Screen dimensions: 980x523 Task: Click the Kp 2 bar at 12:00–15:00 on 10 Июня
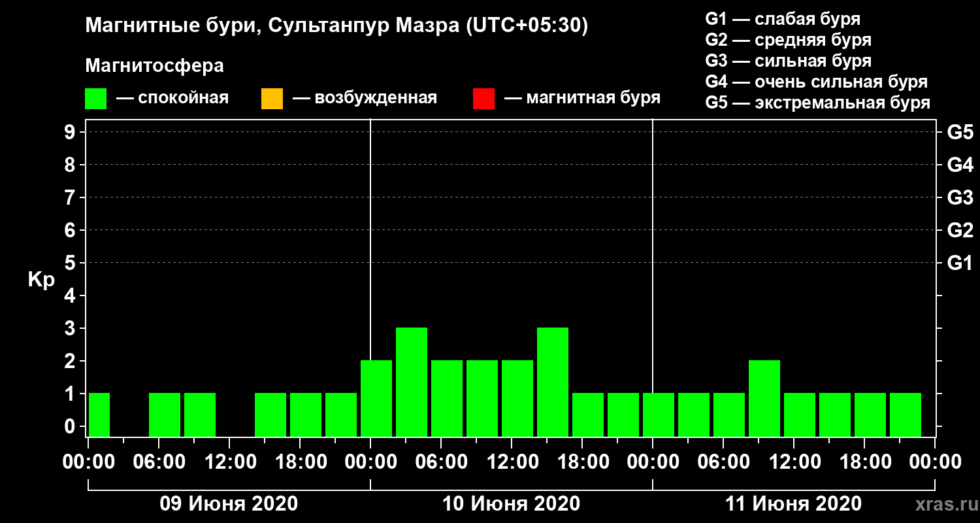tap(517, 398)
